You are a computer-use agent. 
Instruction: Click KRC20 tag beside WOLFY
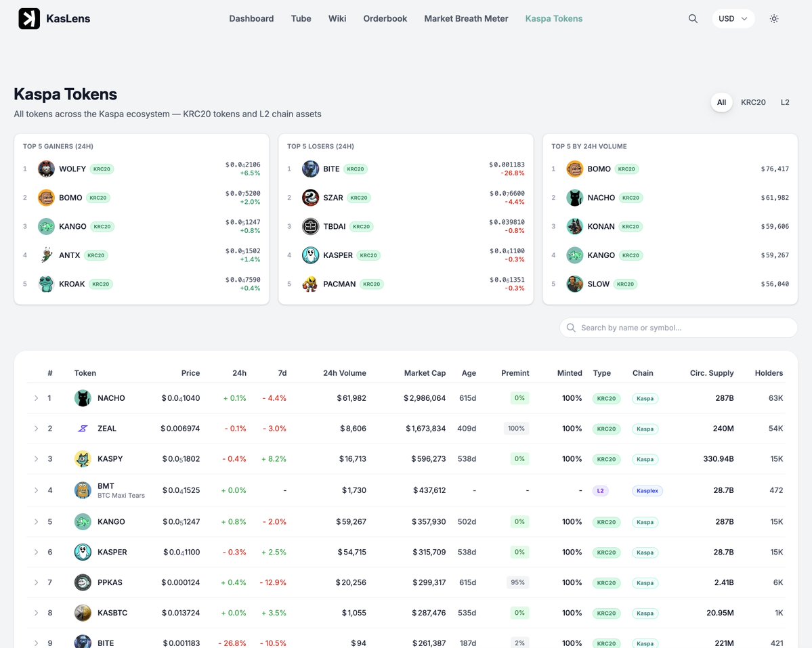click(102, 169)
